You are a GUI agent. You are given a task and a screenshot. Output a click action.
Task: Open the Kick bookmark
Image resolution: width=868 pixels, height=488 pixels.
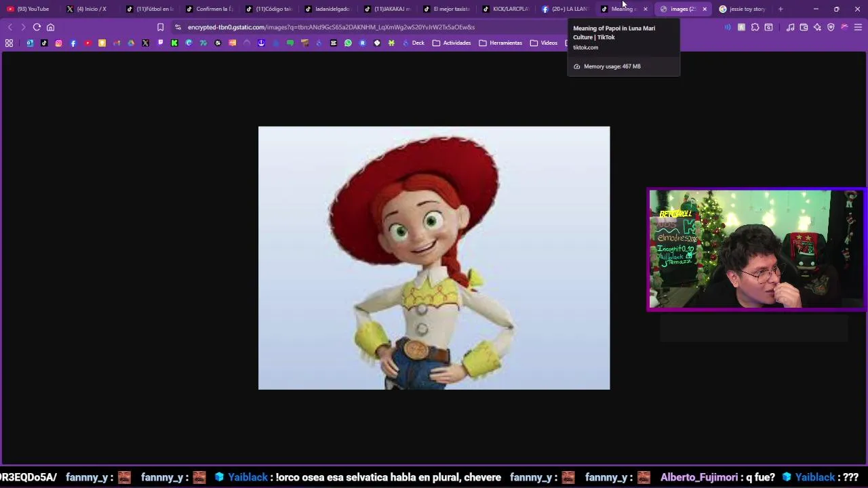174,43
